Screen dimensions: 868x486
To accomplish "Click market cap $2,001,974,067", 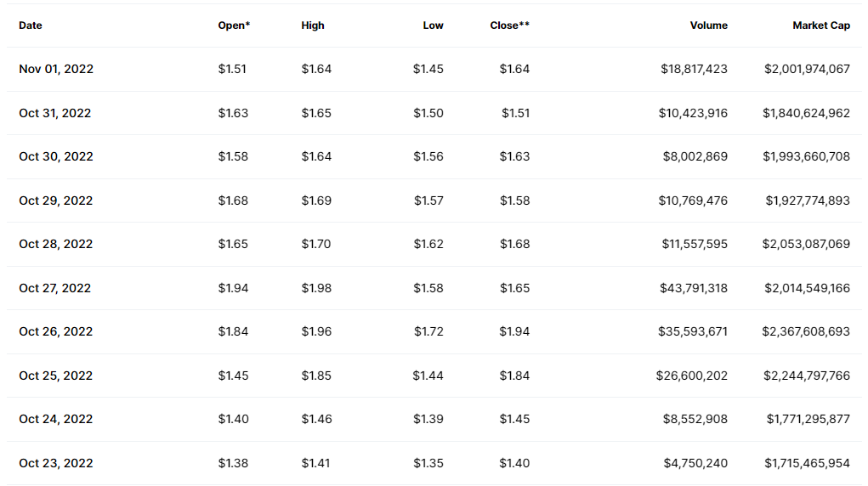I will pos(805,69).
